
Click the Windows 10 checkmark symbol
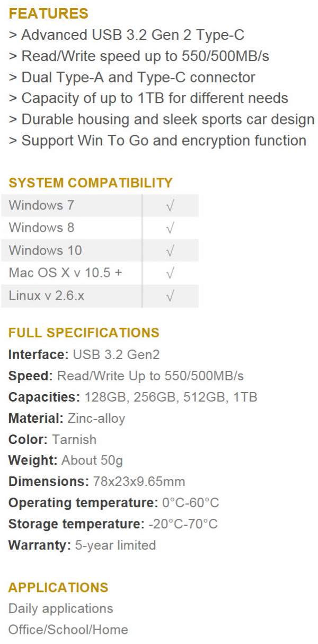tap(170, 251)
